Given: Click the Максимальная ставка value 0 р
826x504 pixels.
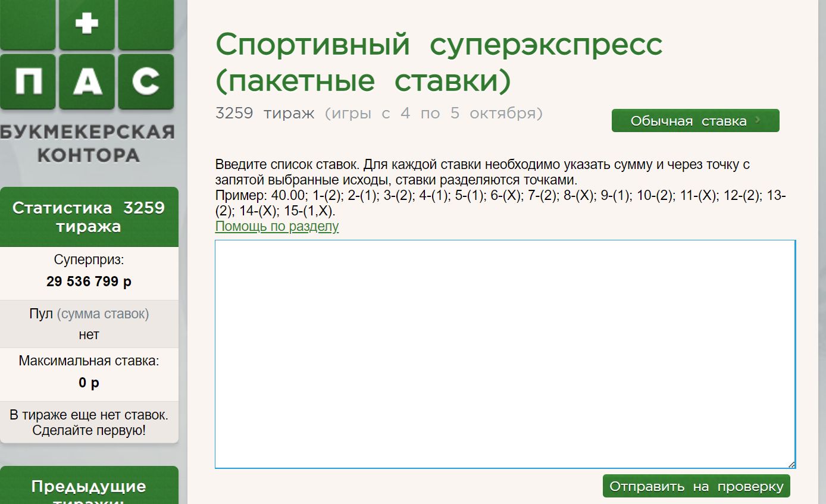Looking at the screenshot, I should click(x=89, y=383).
